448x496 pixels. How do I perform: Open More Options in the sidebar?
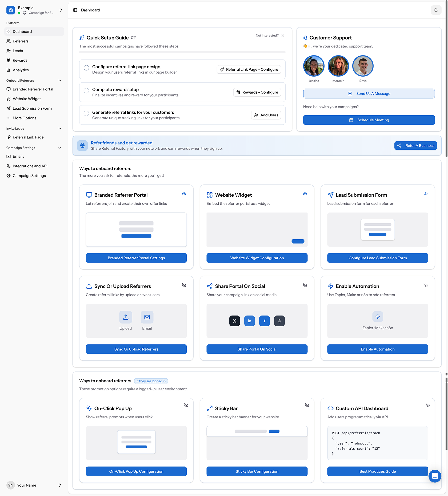(x=24, y=118)
